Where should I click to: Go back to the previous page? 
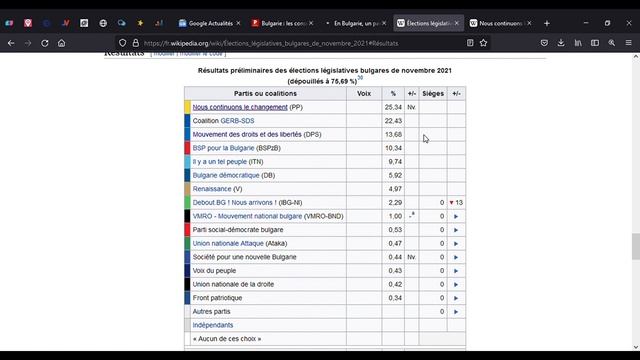[x=11, y=43]
